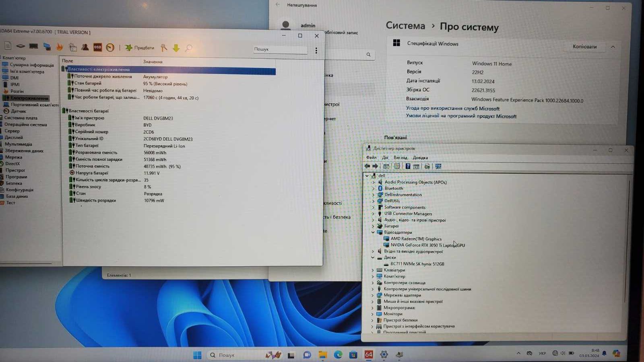The image size is (644, 362).
Task: Click the memory module icon in AIDA64 toolbar
Action: coord(33,46)
